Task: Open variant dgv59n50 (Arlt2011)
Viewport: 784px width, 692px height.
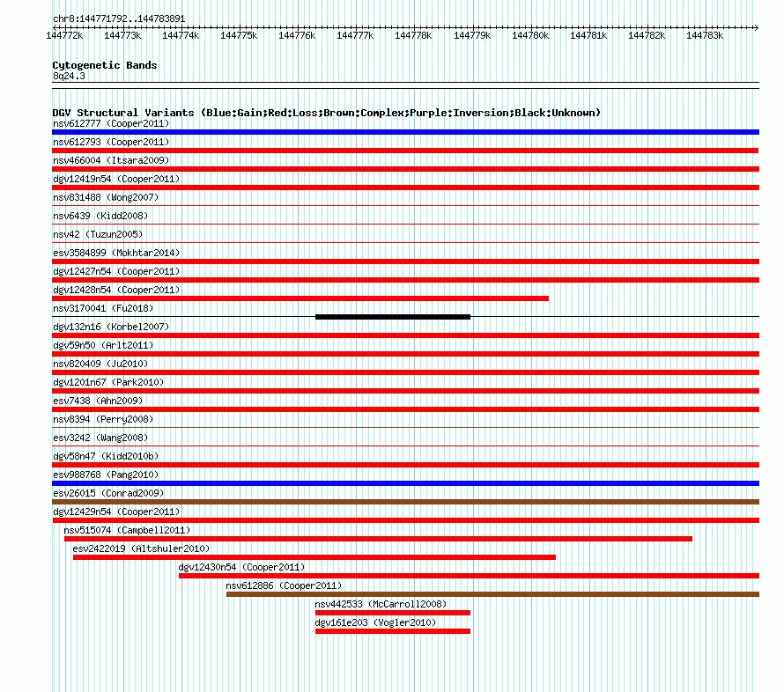Action: [103, 345]
